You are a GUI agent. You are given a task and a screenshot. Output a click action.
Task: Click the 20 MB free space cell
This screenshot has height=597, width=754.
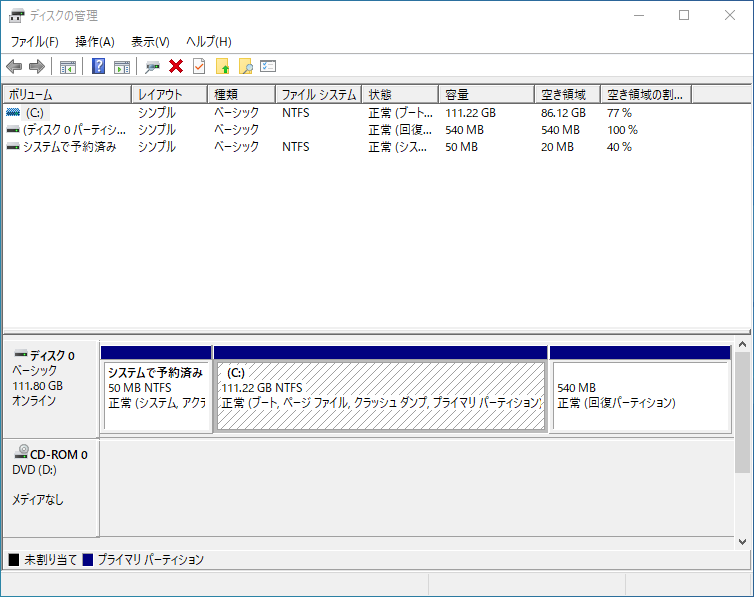(557, 147)
